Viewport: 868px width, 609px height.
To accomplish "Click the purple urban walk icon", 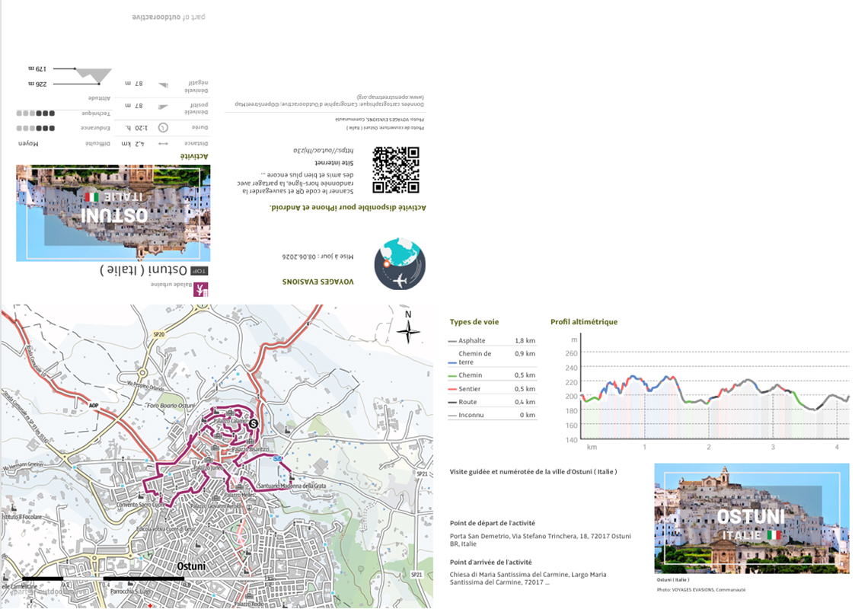I will tap(201, 289).
